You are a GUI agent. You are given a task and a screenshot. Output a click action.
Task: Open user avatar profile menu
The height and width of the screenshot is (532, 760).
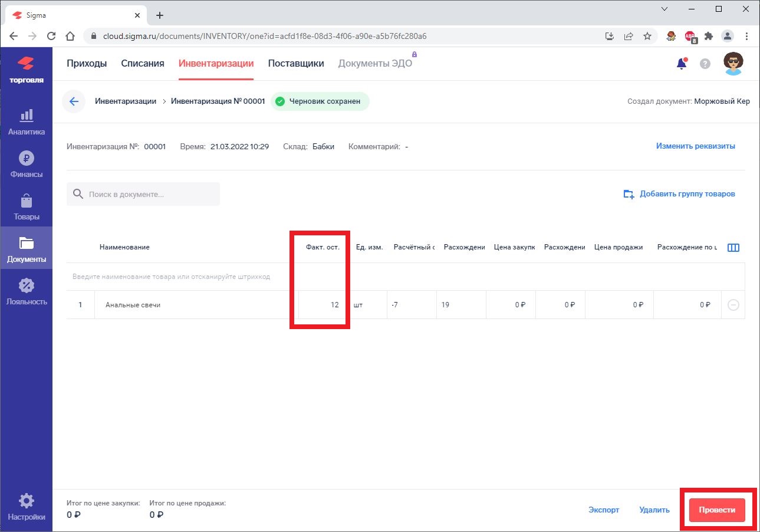click(x=733, y=64)
